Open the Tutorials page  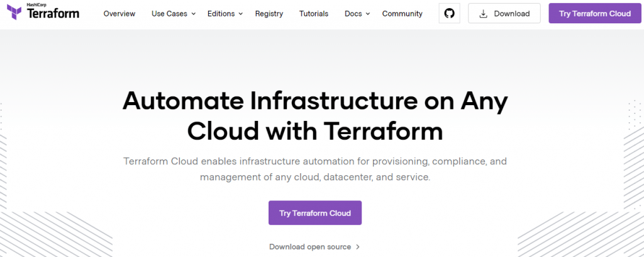(314, 14)
